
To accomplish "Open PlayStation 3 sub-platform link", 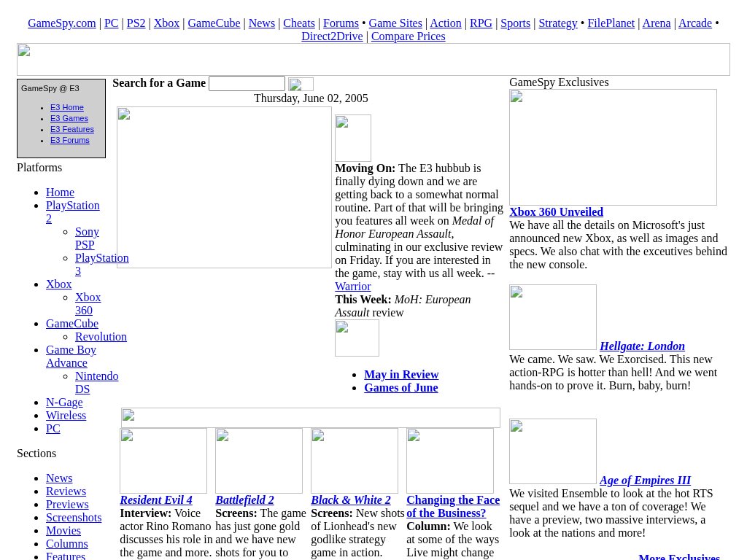I will tap(101, 264).
